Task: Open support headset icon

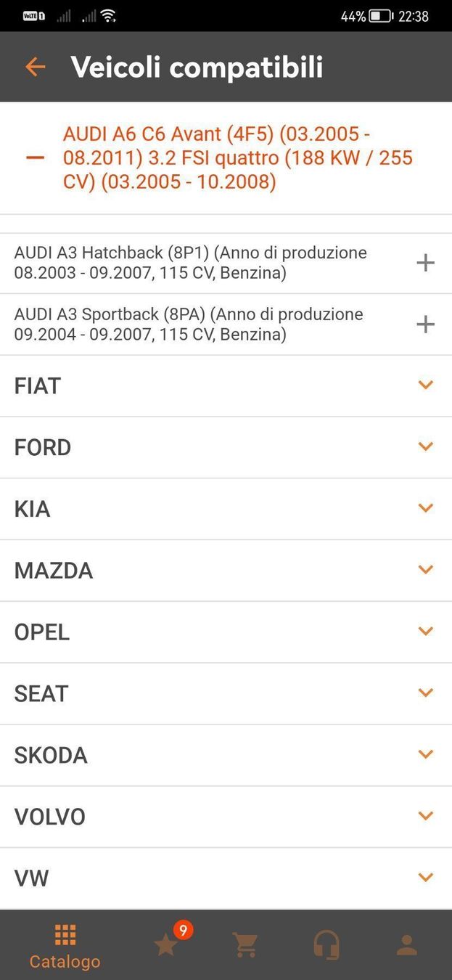Action: (326, 944)
